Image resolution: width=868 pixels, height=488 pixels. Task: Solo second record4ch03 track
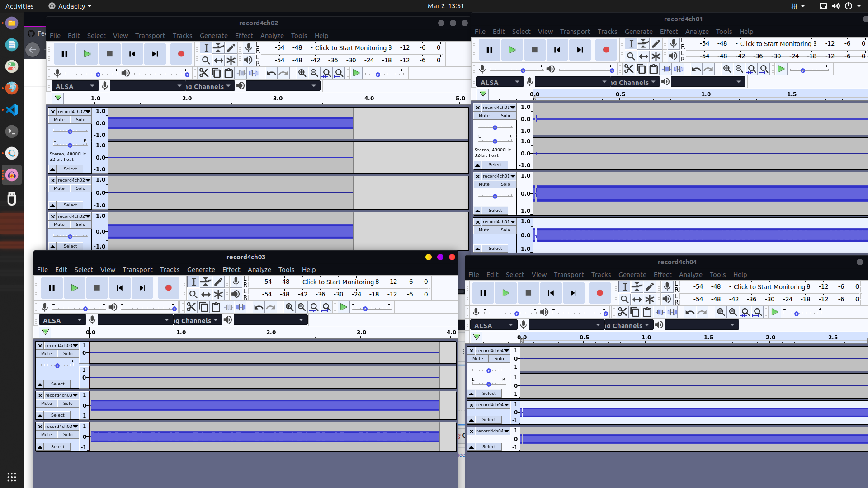pos(68,404)
